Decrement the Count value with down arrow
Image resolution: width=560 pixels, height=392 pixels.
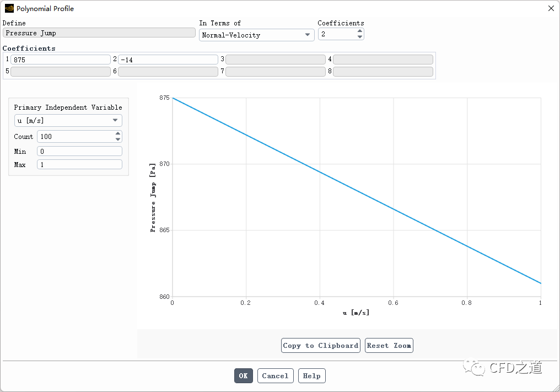tap(118, 139)
